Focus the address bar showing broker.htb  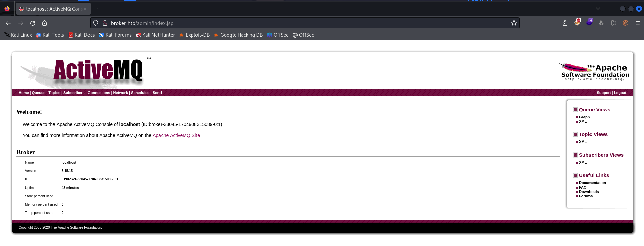point(305,23)
